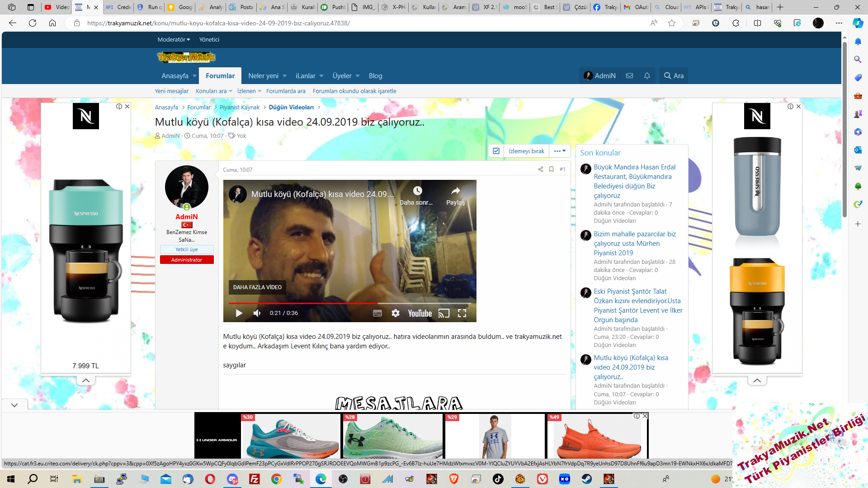Screen dimensions: 868x488
Task: Switch to the Forumlar tab
Action: coord(220,76)
